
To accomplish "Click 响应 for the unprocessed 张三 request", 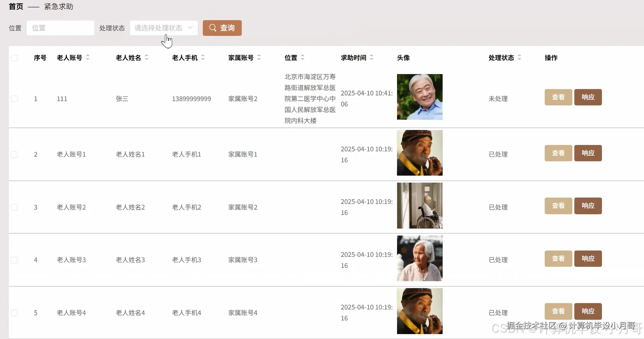I will (x=588, y=97).
